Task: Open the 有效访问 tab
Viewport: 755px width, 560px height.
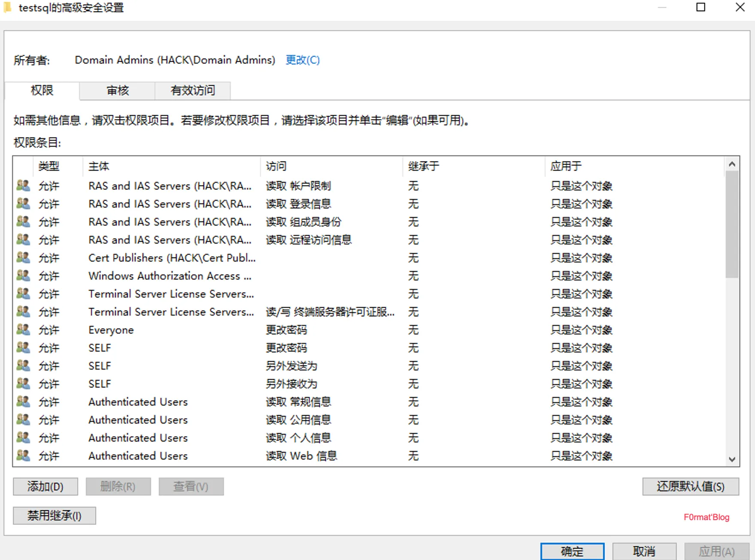Action: coord(193,90)
